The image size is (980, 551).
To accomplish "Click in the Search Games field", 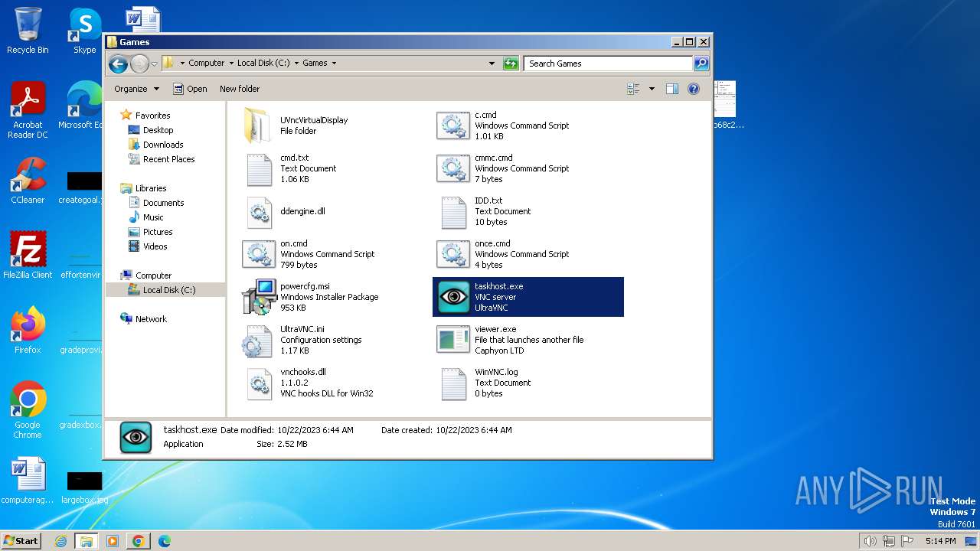I will [609, 64].
